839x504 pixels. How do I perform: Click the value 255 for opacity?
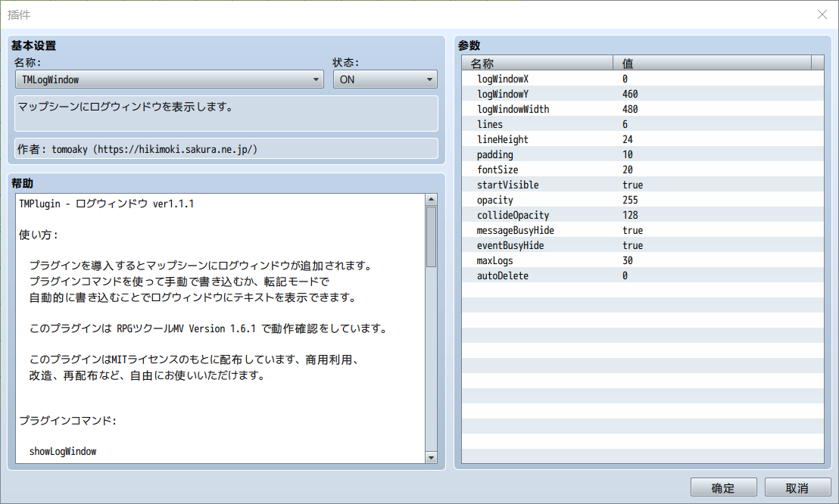coord(630,200)
